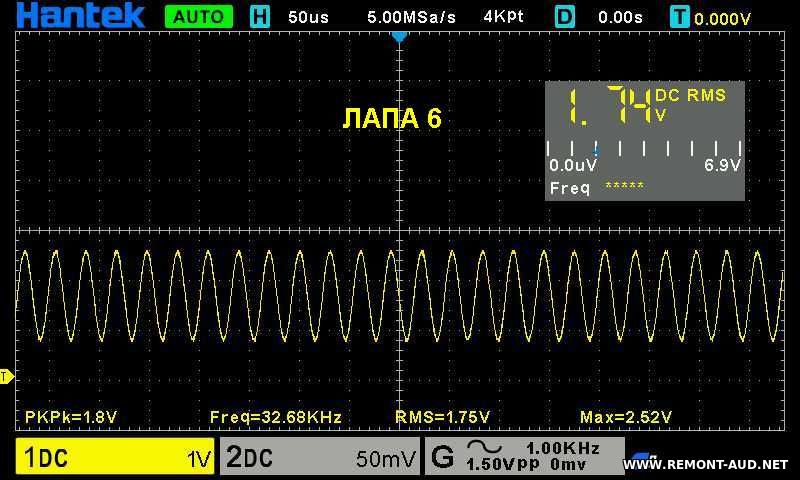Click the DC RMS label in voltmeter panel
Image resolution: width=800 pixels, height=480 pixels.
click(690, 95)
